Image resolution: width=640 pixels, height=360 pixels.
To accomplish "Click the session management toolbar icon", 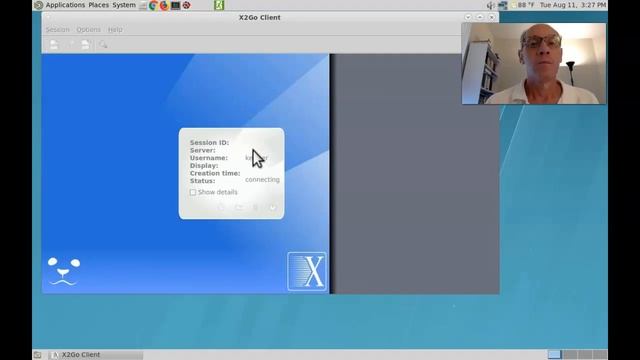I will (x=85, y=44).
